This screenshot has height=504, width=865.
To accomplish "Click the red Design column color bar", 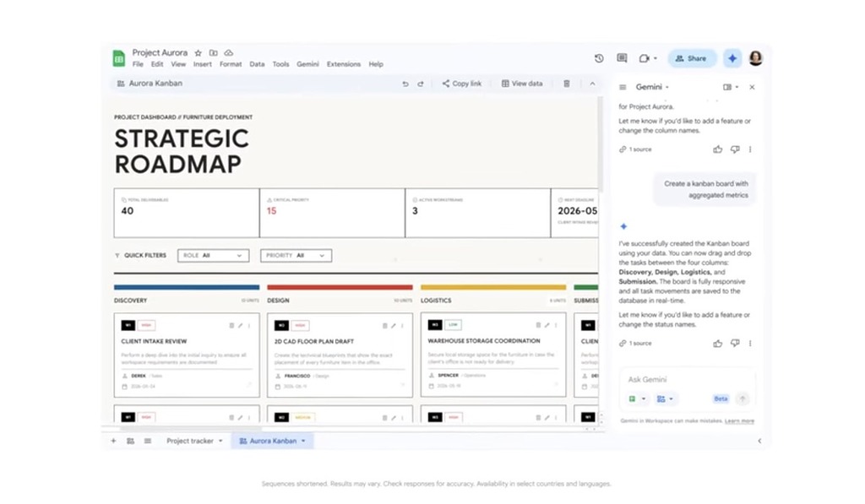I will pyautogui.click(x=340, y=287).
